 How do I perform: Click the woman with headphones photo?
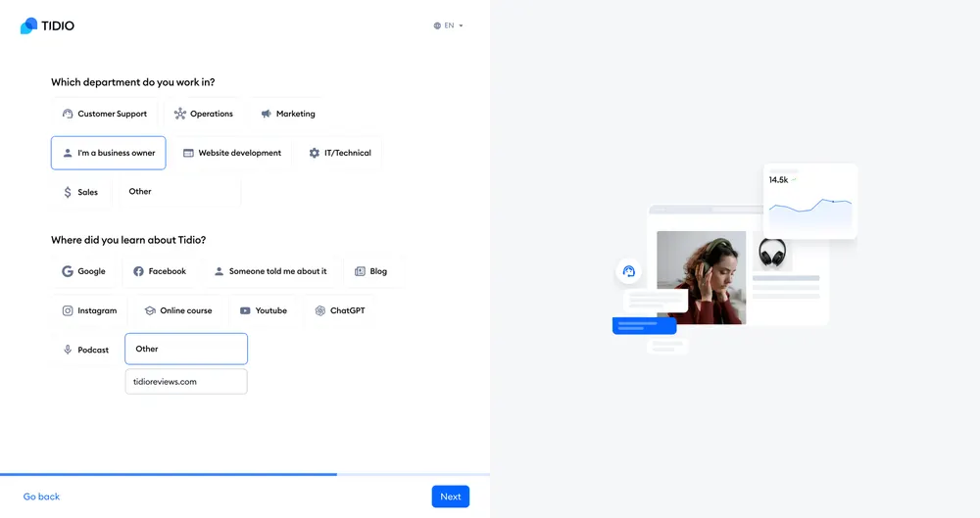point(702,277)
